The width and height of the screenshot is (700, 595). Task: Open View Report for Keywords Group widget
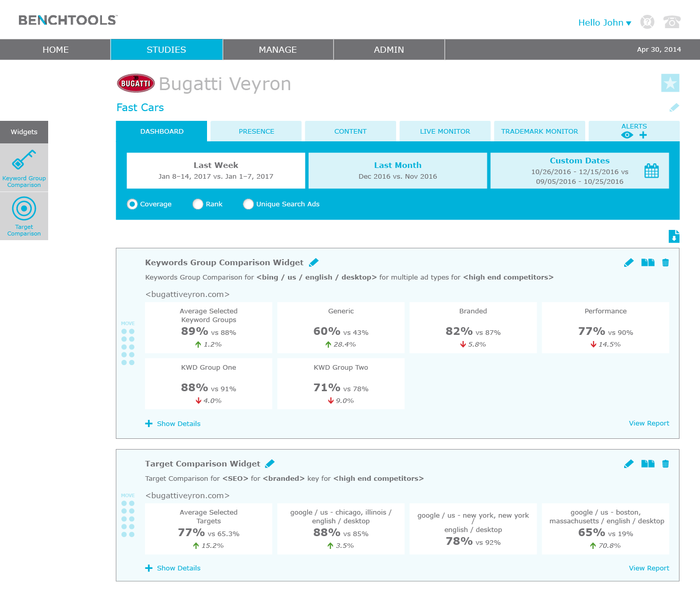tap(649, 423)
